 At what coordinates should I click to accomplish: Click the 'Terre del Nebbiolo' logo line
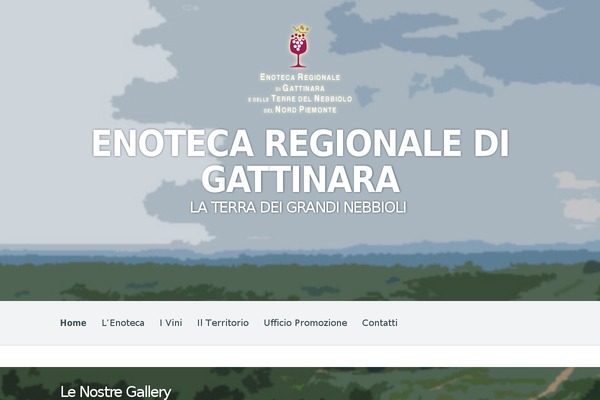point(300,99)
